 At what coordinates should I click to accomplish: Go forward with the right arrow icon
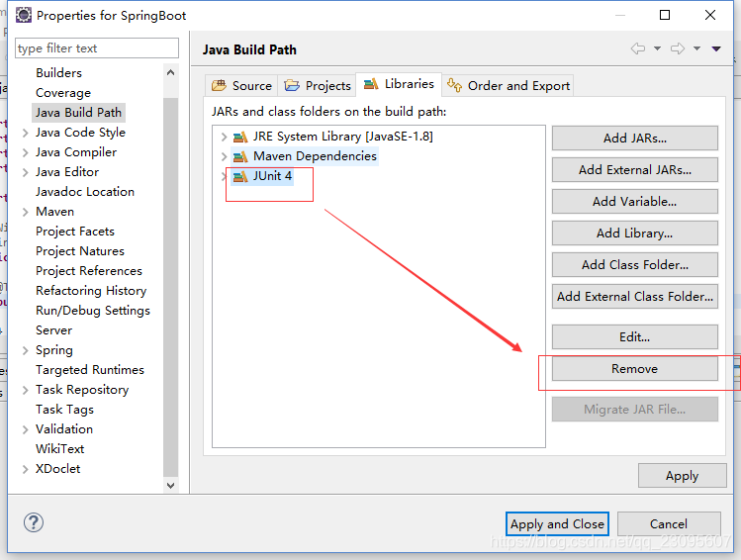coord(678,48)
